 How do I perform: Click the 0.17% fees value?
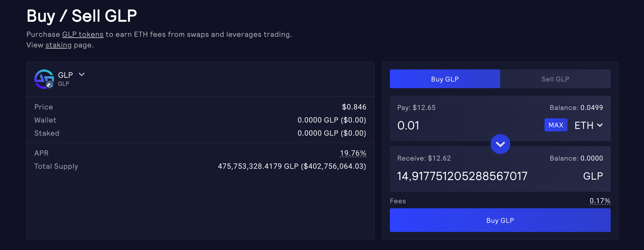[x=600, y=201]
